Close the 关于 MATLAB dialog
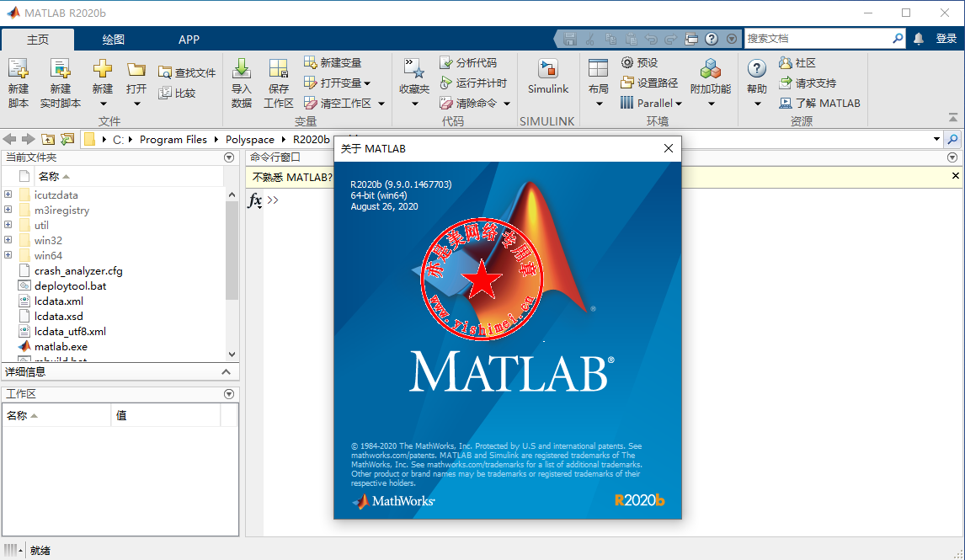The width and height of the screenshot is (965, 560). tap(669, 148)
